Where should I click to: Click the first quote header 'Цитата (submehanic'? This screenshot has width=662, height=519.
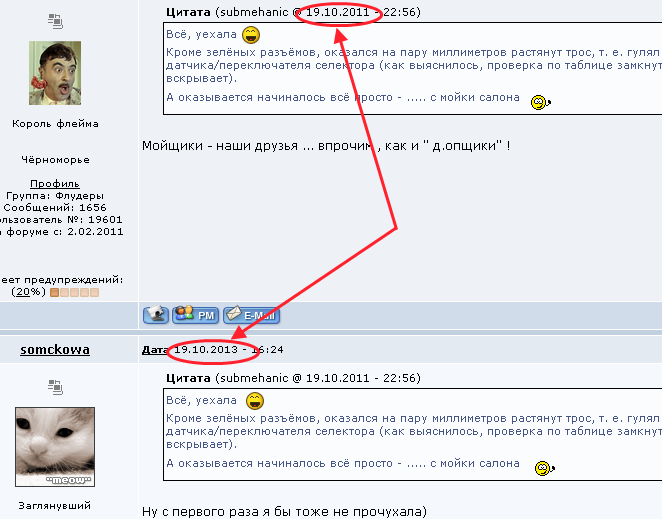point(228,12)
